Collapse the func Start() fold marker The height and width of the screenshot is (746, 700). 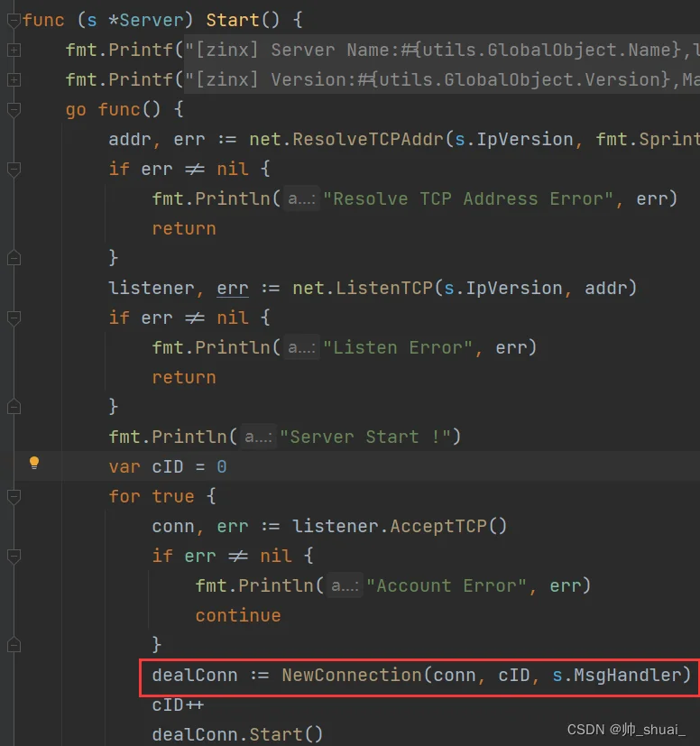(14, 21)
